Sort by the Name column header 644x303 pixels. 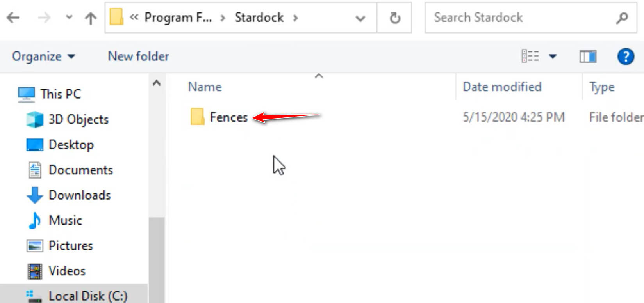[205, 87]
